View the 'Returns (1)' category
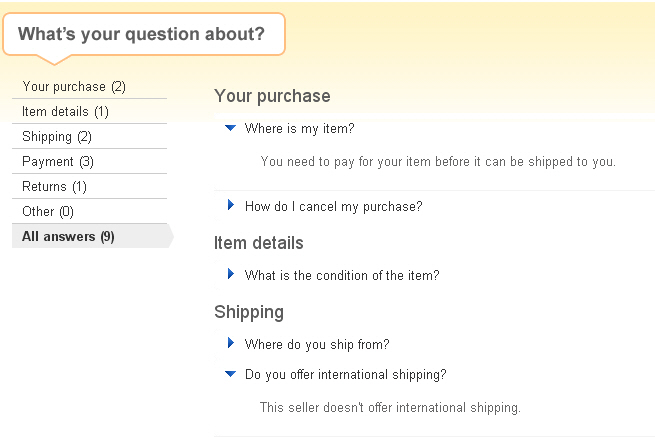The height and width of the screenshot is (437, 655). [x=55, y=187]
